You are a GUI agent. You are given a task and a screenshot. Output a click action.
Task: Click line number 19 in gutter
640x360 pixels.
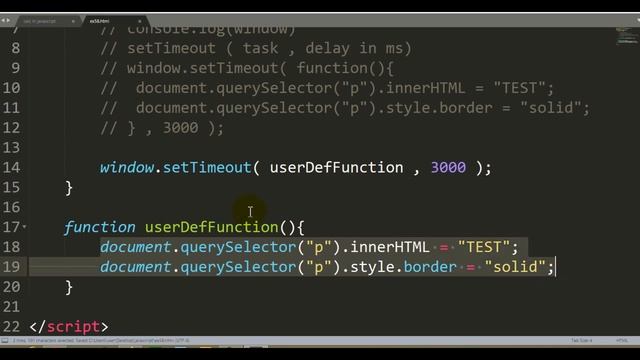point(11,267)
